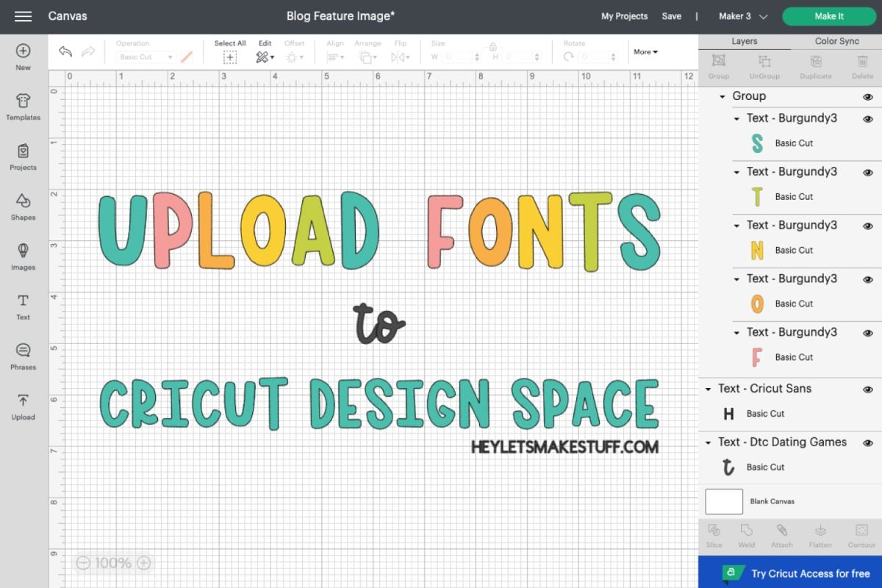The height and width of the screenshot is (588, 882).
Task: Open the Edit tools icon
Action: 265,57
